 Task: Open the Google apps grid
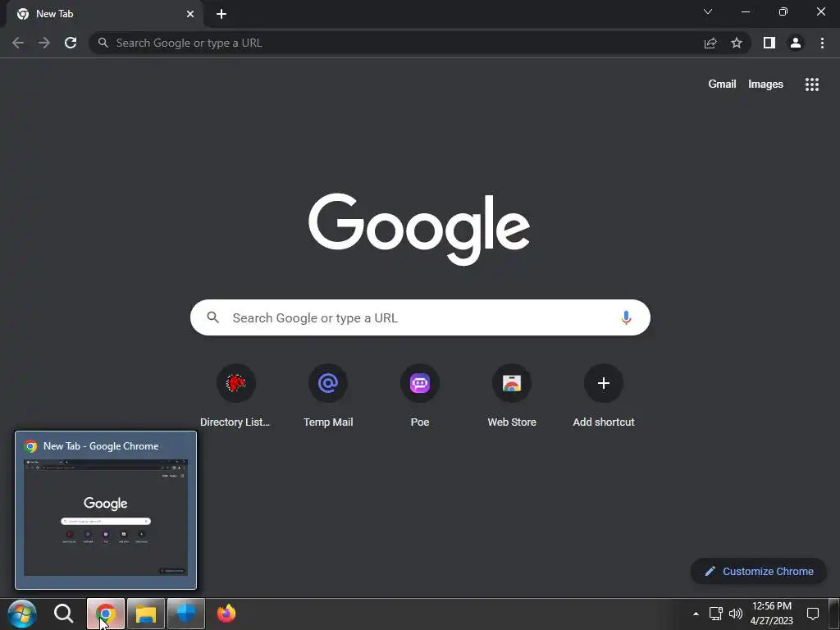click(x=811, y=84)
